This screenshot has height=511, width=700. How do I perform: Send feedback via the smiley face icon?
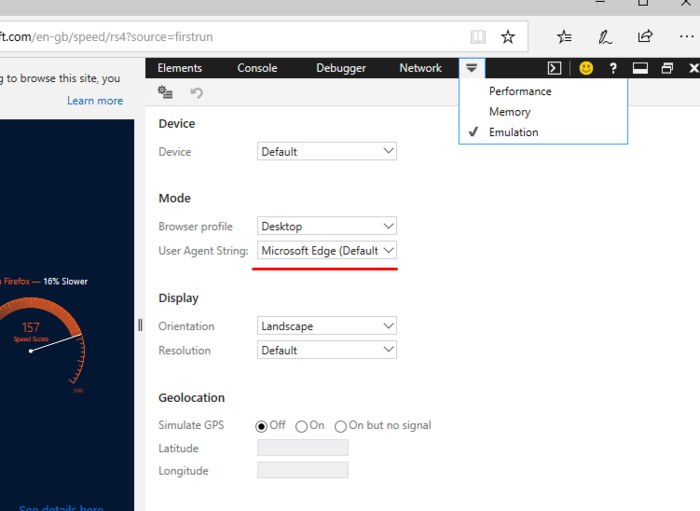point(586,68)
